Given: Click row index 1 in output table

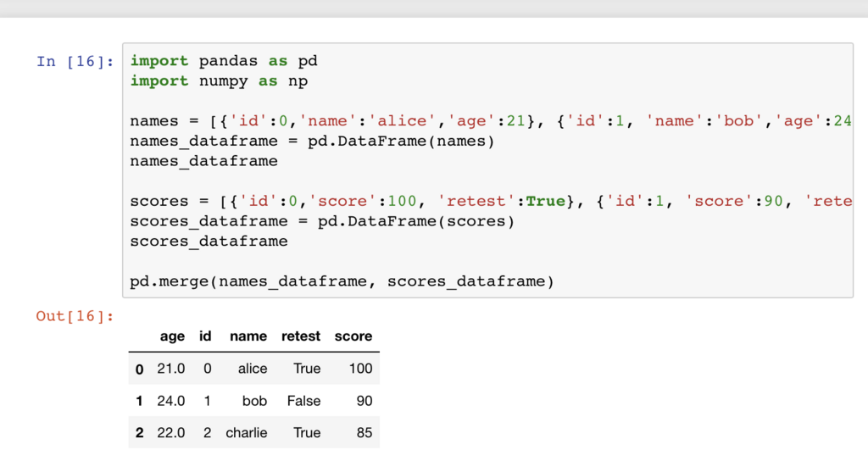Looking at the screenshot, I should (x=140, y=401).
